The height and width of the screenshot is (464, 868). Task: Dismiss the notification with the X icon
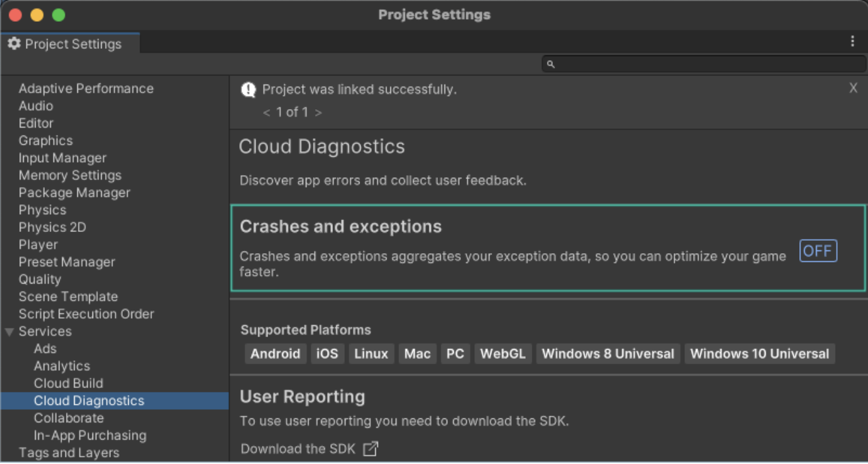pyautogui.click(x=853, y=89)
